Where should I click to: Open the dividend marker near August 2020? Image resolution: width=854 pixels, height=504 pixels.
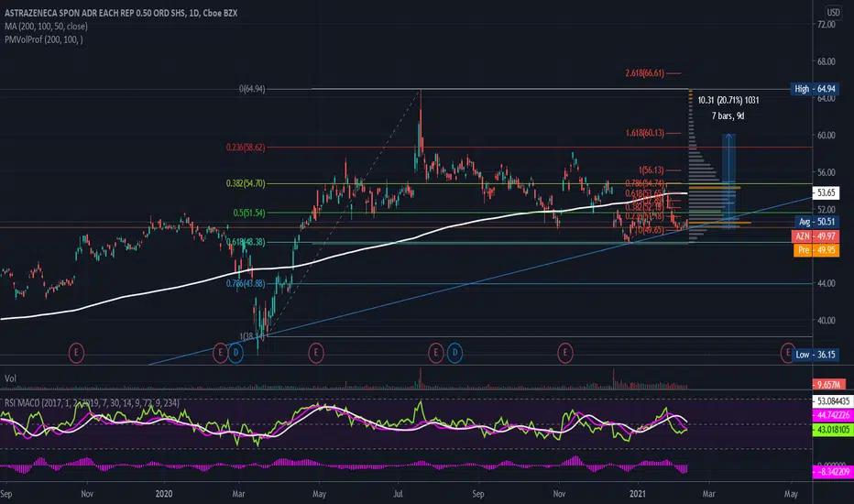pyautogui.click(x=454, y=353)
